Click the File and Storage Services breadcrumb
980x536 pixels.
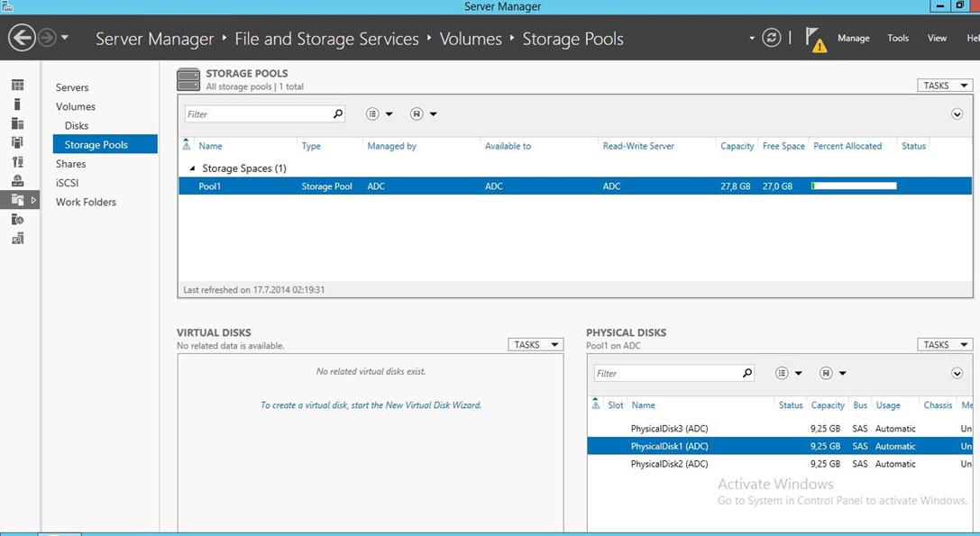pos(327,39)
